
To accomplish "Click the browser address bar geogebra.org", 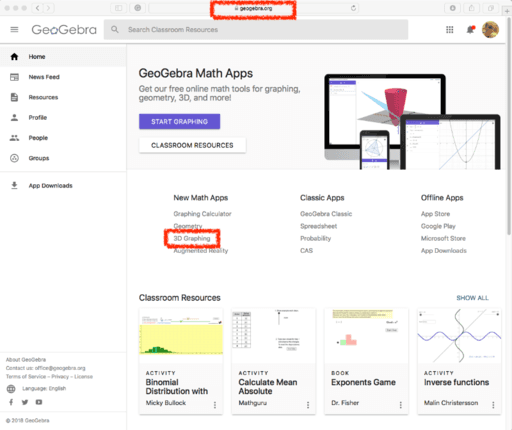I will [253, 8].
